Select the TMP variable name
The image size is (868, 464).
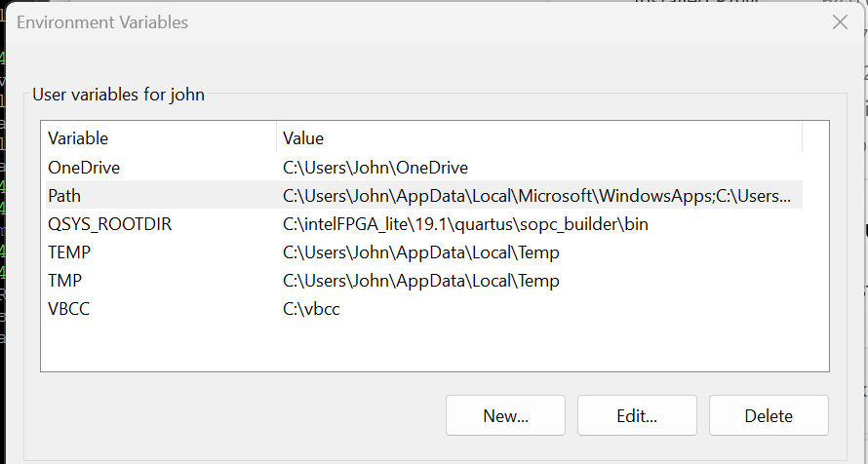click(63, 281)
